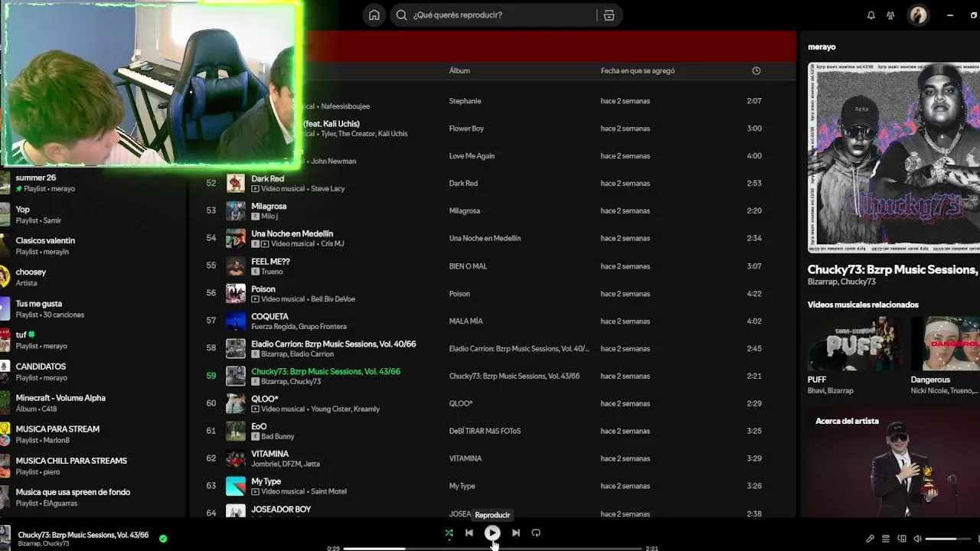Open Bad Bunny artist link
Screen dimensions: 980x551
pyautogui.click(x=277, y=437)
